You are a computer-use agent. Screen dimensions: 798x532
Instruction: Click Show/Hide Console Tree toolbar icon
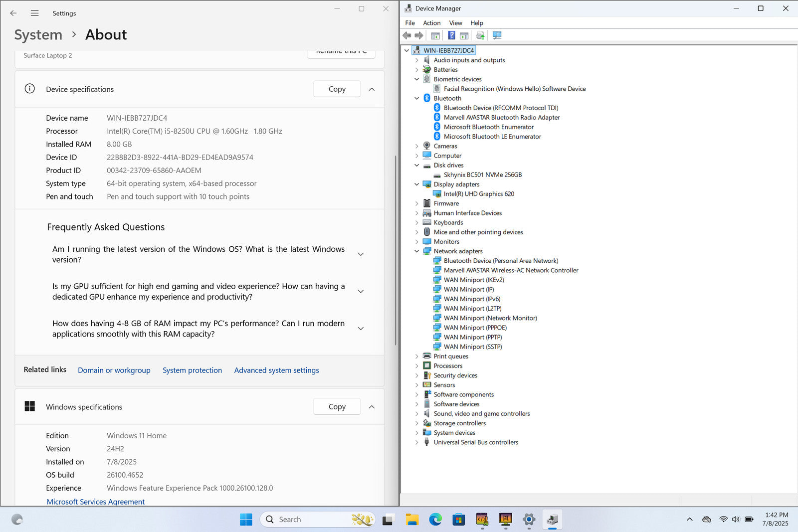[435, 35]
